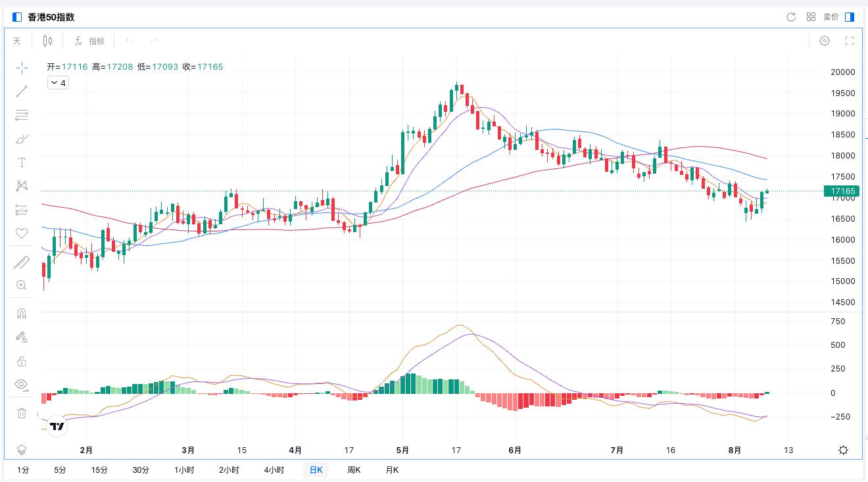Open the candlestick chart type dropdown
868x482 pixels.
pyautogui.click(x=47, y=41)
